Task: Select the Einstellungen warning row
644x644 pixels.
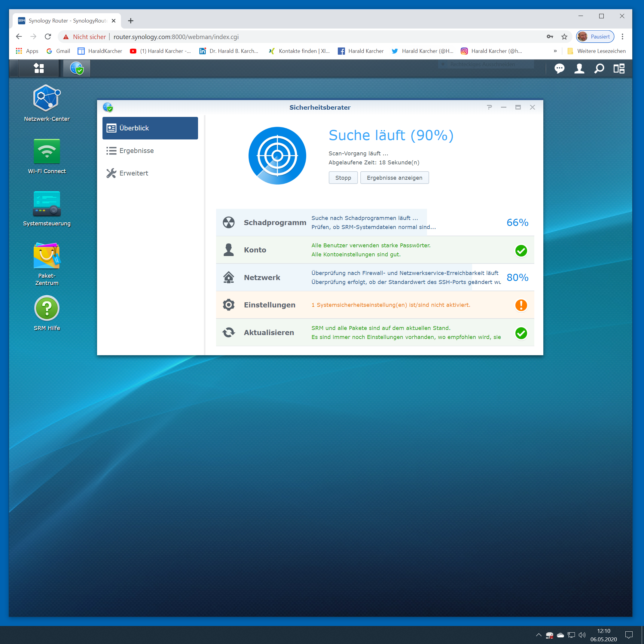Action: pyautogui.click(x=375, y=305)
